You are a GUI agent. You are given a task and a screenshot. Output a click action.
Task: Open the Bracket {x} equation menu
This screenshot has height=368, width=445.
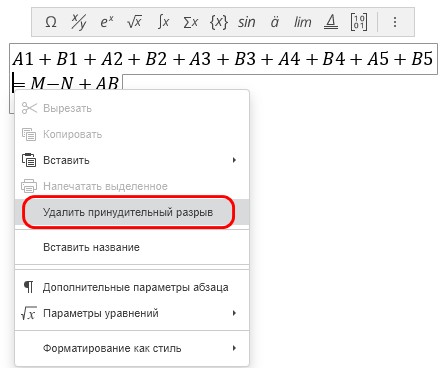pos(219,22)
